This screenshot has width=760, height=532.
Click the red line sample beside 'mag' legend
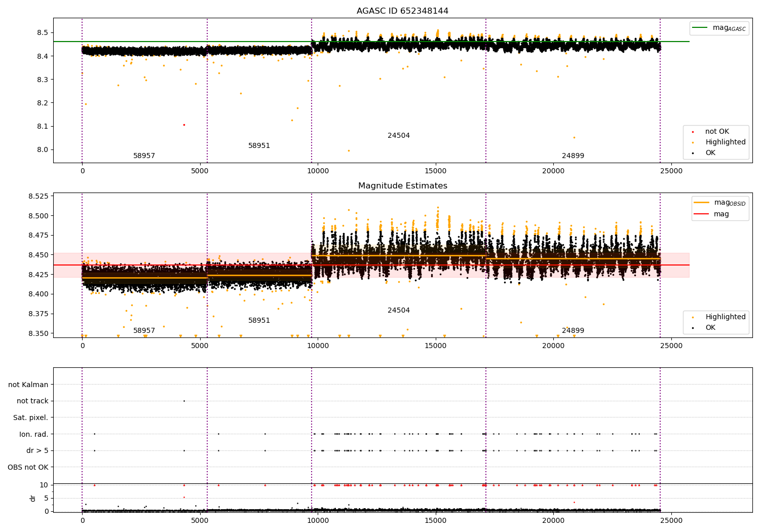click(702, 214)
